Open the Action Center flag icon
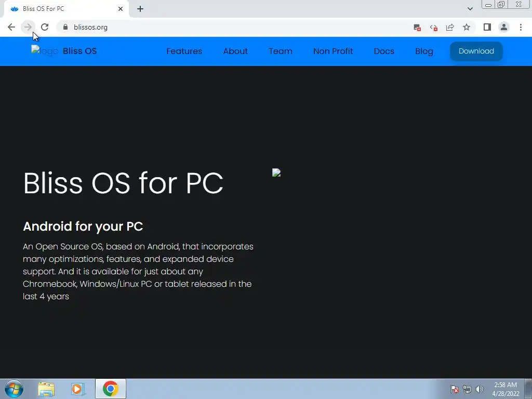 pos(454,389)
